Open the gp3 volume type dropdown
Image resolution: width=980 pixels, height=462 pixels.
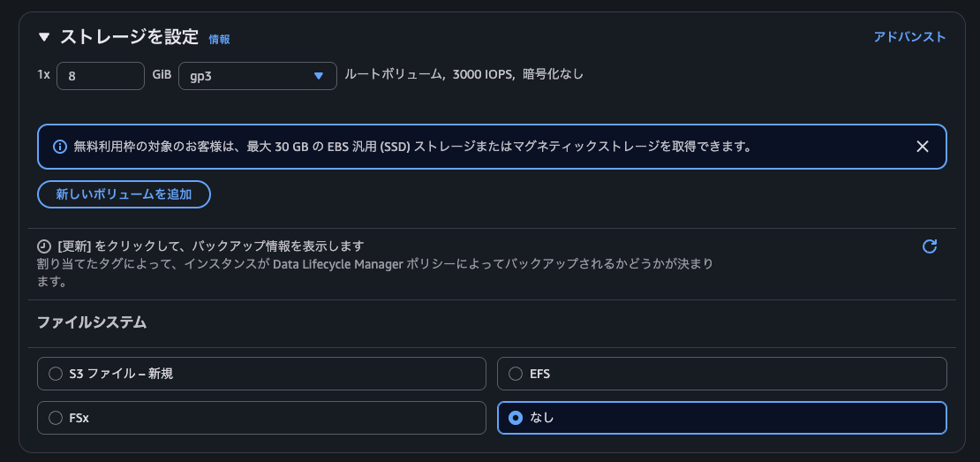pyautogui.click(x=258, y=76)
